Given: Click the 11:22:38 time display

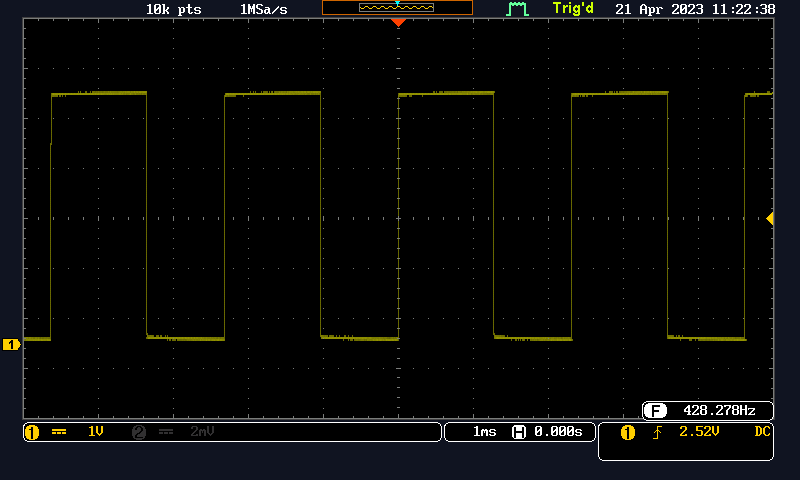Looking at the screenshot, I should tap(743, 9).
